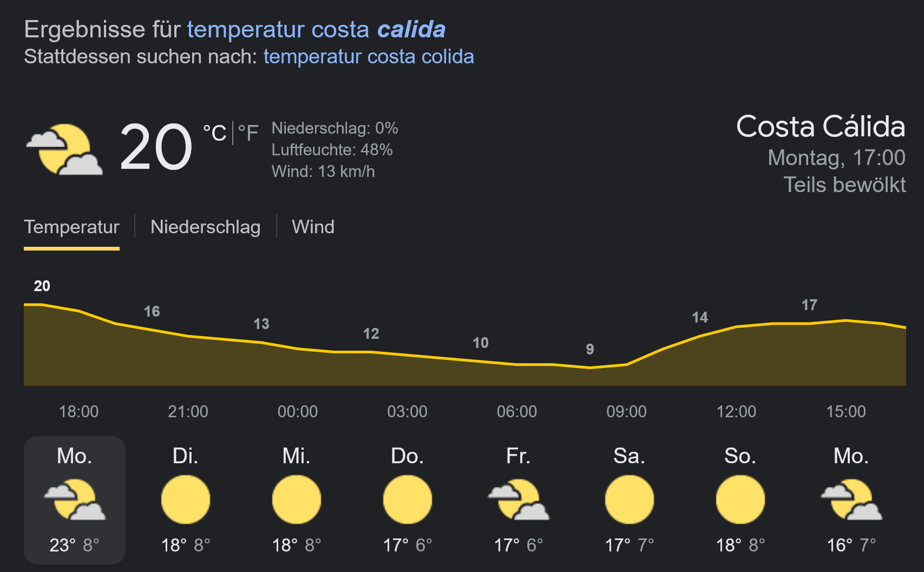Click the sunny icon for Di.
The image size is (924, 572).
[185, 499]
